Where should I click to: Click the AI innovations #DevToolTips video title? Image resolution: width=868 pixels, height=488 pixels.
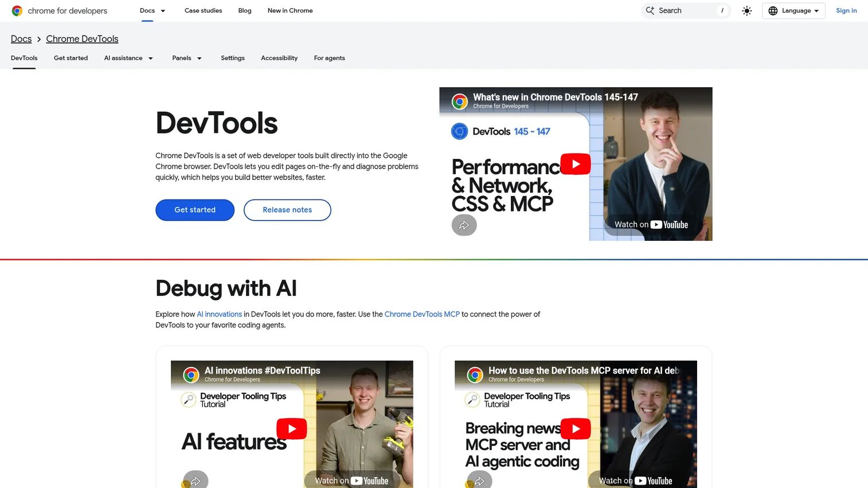point(263,371)
